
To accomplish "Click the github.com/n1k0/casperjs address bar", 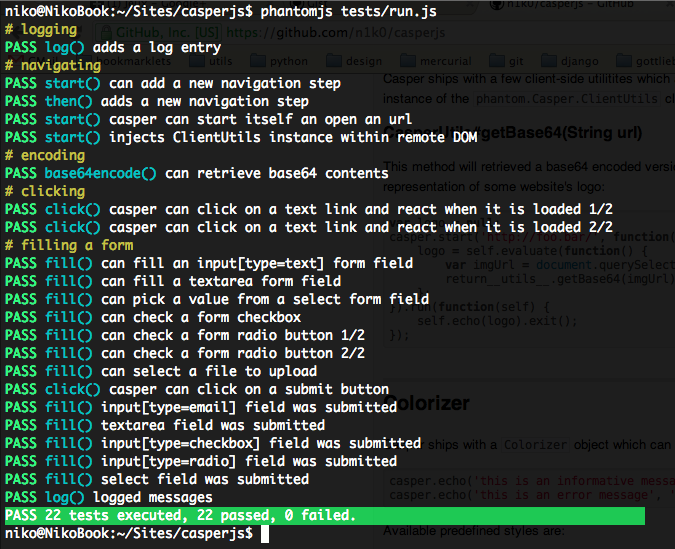I will (336, 33).
